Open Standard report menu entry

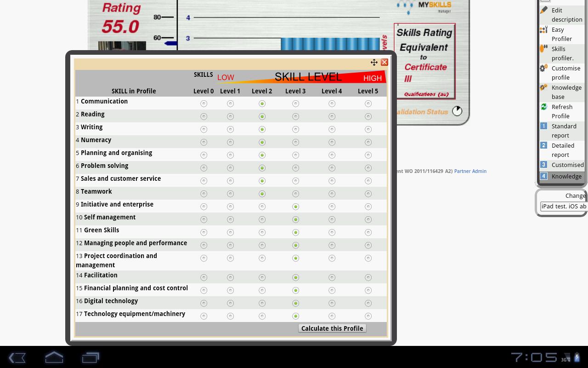564,131
